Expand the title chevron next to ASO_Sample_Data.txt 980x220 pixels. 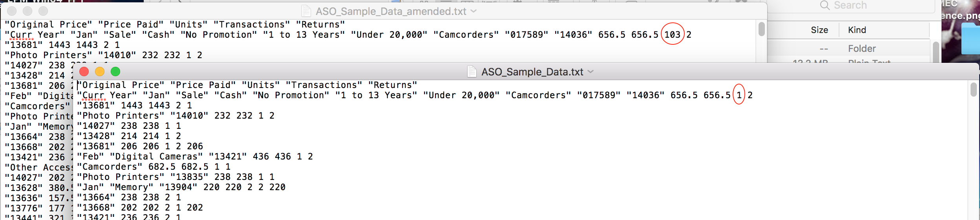pyautogui.click(x=591, y=72)
